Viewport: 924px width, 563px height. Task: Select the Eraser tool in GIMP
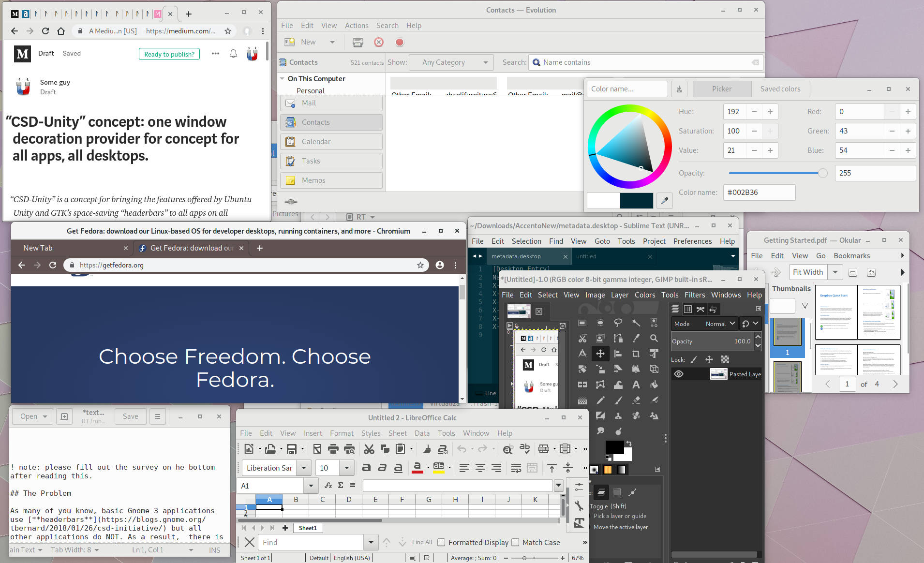click(x=636, y=400)
